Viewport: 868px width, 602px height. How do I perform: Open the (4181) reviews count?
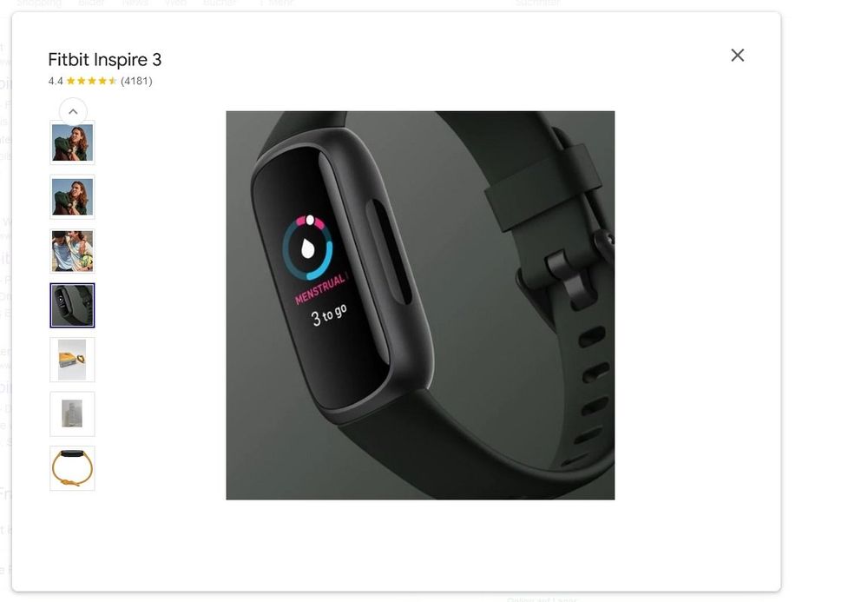136,81
